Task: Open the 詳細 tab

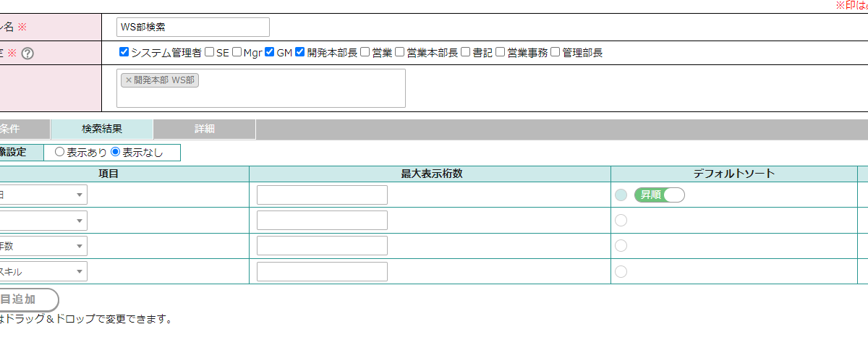Action: click(205, 129)
